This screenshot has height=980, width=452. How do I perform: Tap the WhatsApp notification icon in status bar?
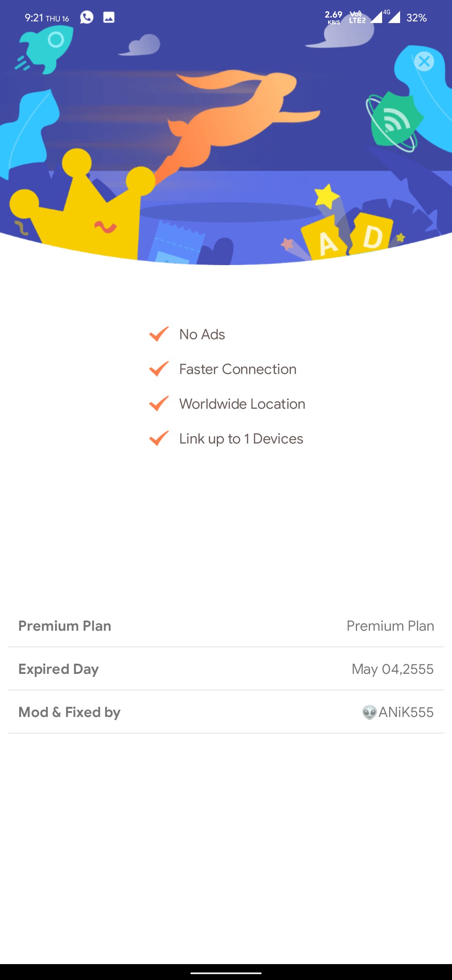coord(87,18)
